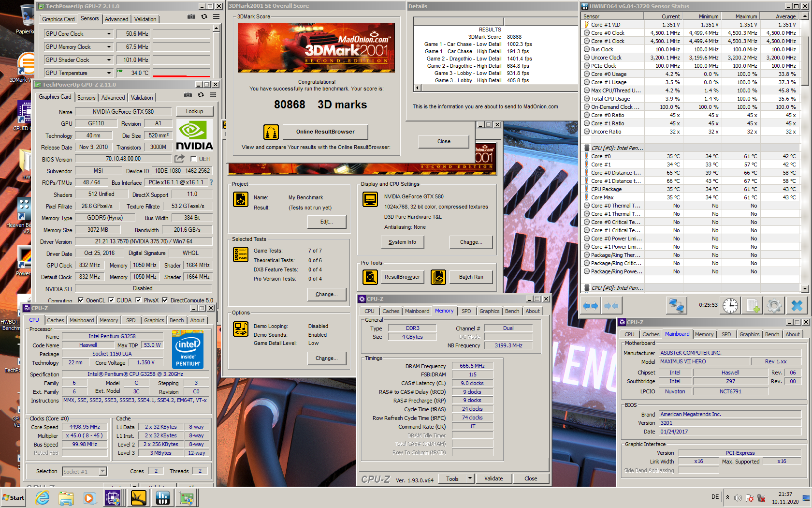Open Windows Media Player from taskbar
The width and height of the screenshot is (812, 508).
(89, 498)
